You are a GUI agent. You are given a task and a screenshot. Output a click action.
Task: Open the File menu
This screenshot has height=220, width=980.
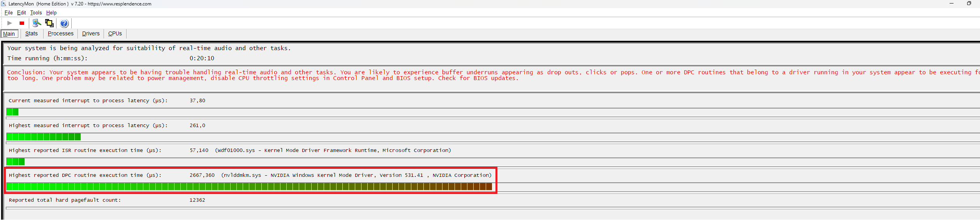click(x=9, y=13)
